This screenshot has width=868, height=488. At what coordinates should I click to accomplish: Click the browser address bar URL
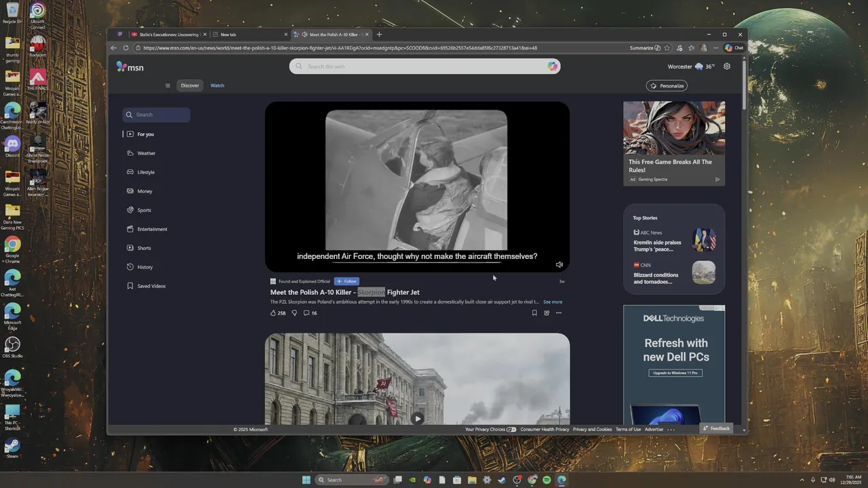click(340, 48)
